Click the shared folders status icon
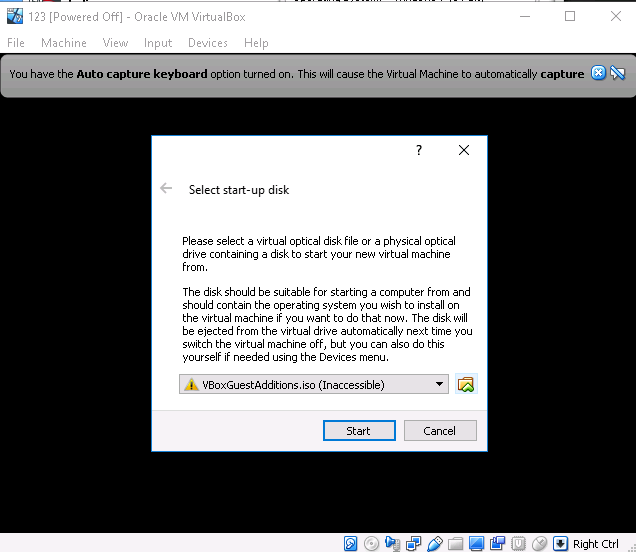This screenshot has height=556, width=636. 456,544
